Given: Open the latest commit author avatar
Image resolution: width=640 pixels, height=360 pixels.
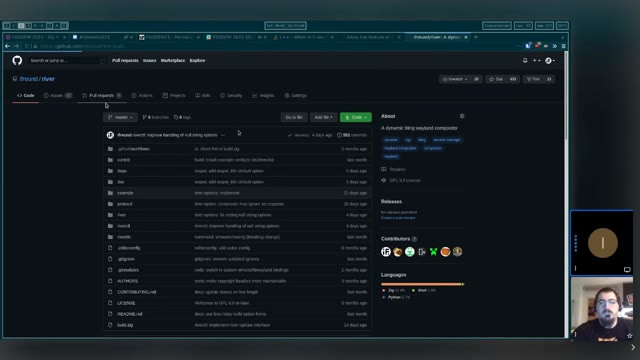Looking at the screenshot, I should [x=110, y=135].
